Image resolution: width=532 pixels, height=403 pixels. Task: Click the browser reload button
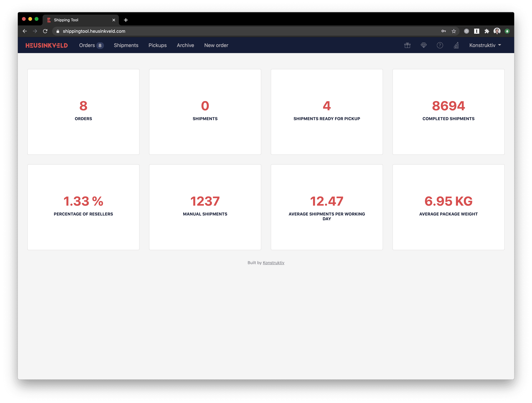(x=45, y=31)
